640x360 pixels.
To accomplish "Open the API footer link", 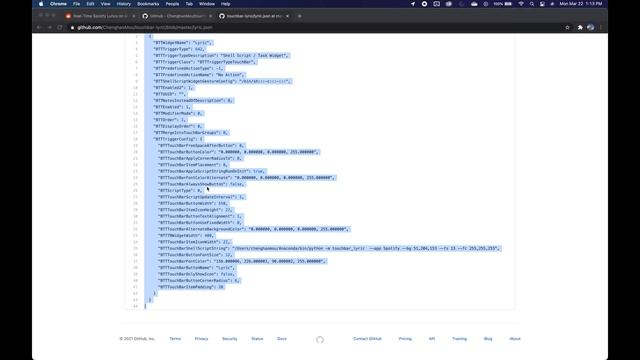I will click(x=432, y=339).
